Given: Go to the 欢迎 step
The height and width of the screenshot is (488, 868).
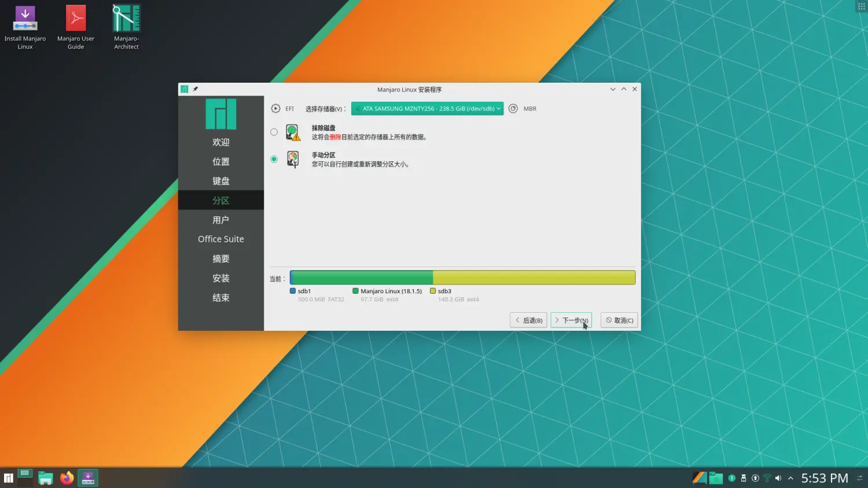Looking at the screenshot, I should pos(221,142).
